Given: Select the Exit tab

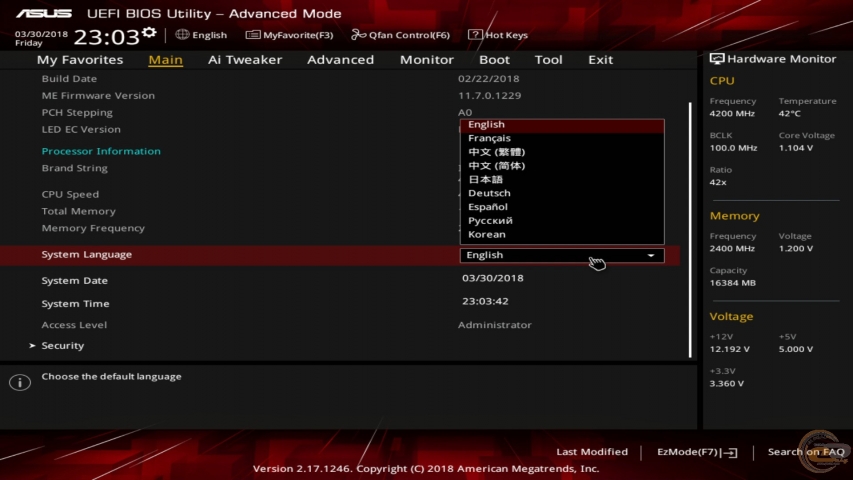Looking at the screenshot, I should (x=601, y=59).
